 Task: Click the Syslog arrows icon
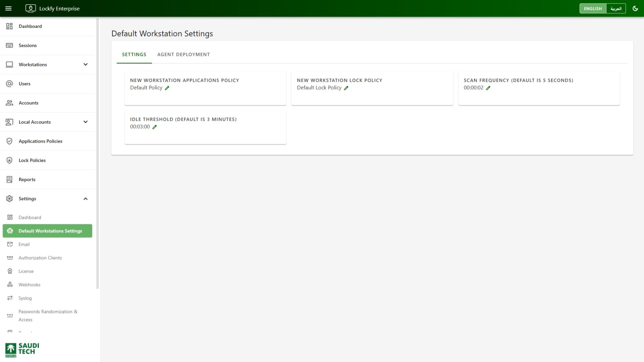tap(10, 298)
